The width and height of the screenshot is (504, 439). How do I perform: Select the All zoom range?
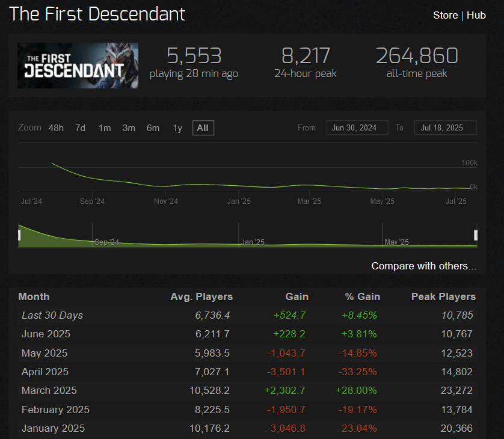[x=203, y=128]
